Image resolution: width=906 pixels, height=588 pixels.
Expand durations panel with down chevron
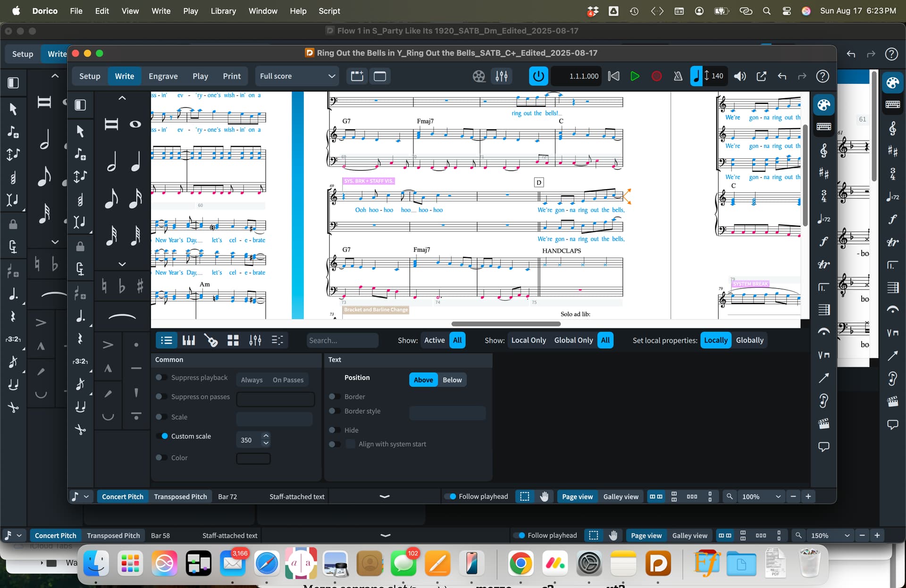122,264
